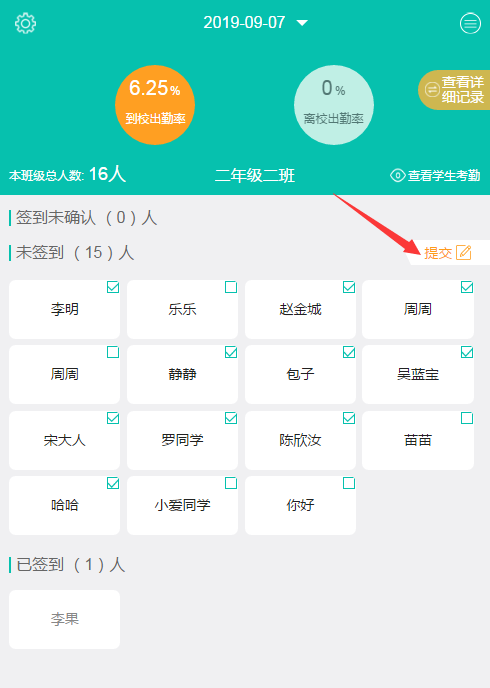Uncheck the checkbox for 李明
The width and height of the screenshot is (490, 688).
pyautogui.click(x=113, y=287)
